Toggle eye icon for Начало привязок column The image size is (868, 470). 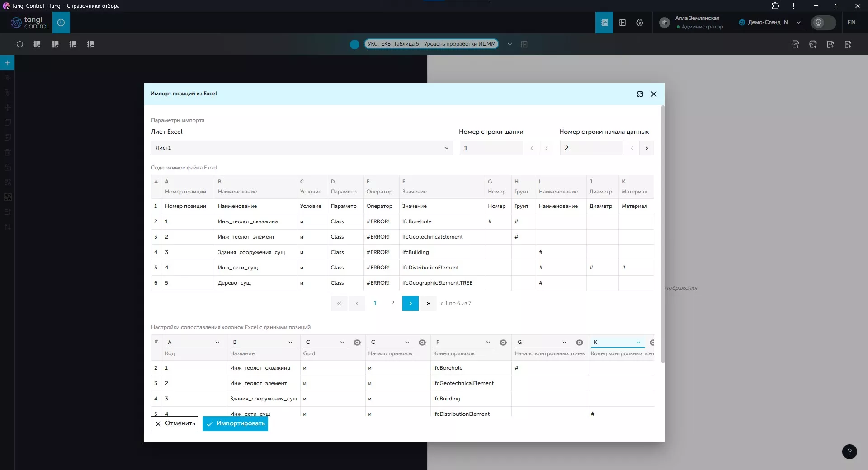pos(422,343)
